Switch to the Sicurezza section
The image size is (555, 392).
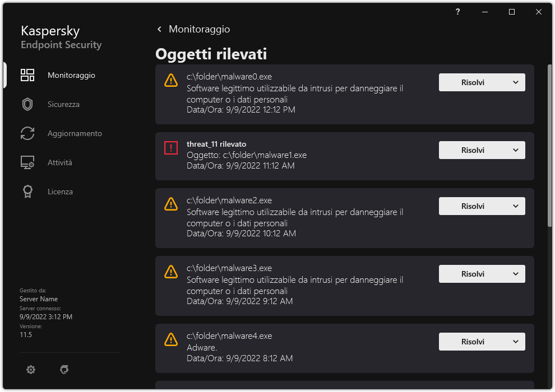(63, 104)
